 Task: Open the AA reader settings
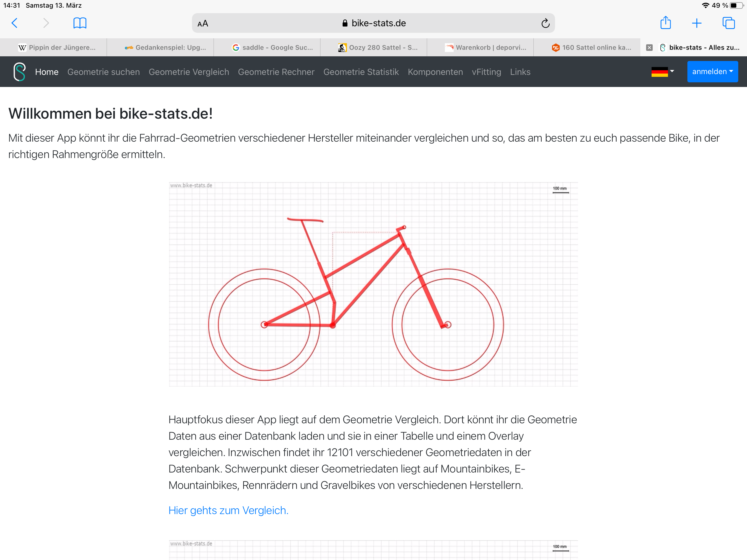(x=203, y=24)
